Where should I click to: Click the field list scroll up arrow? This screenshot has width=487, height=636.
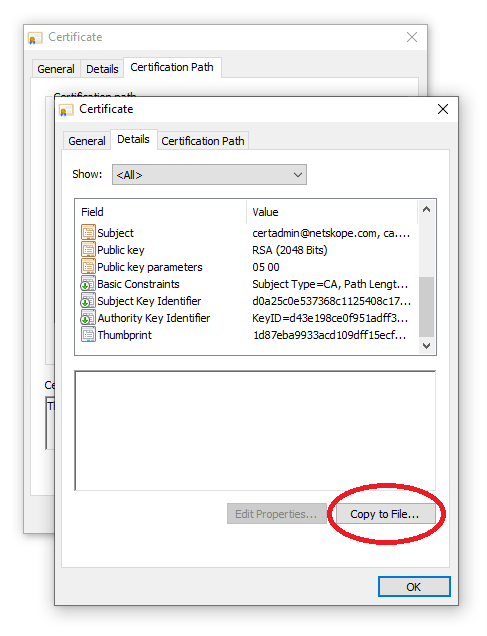[x=427, y=210]
